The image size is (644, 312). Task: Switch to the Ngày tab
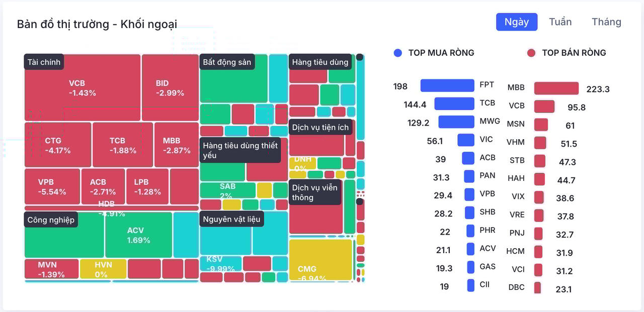517,22
